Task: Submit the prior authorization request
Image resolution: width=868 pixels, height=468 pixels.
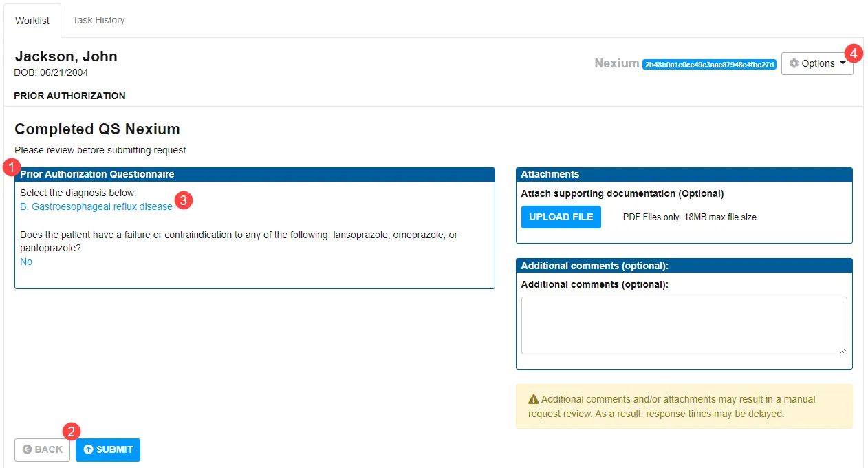Action: click(108, 449)
